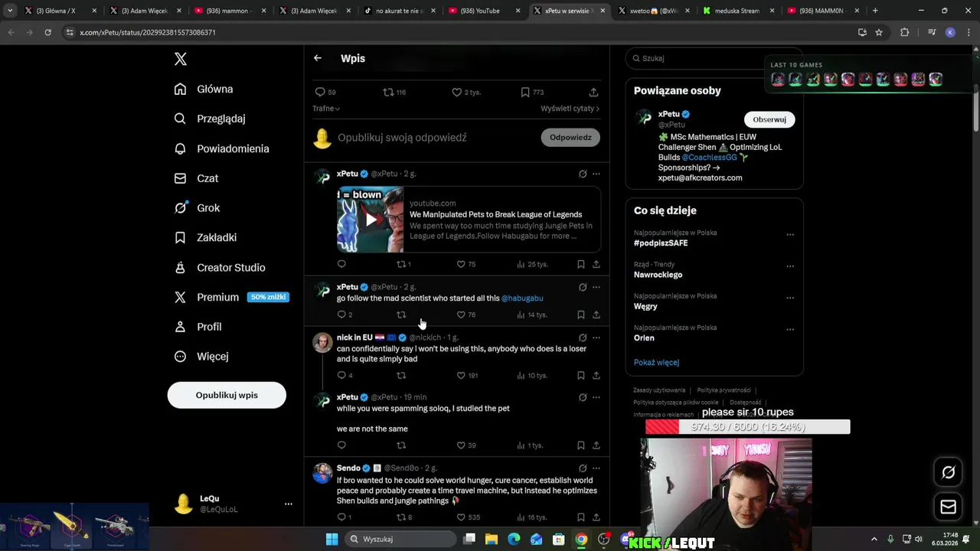This screenshot has height=551, width=980.
Task: Open a new browser tab
Action: tap(875, 11)
